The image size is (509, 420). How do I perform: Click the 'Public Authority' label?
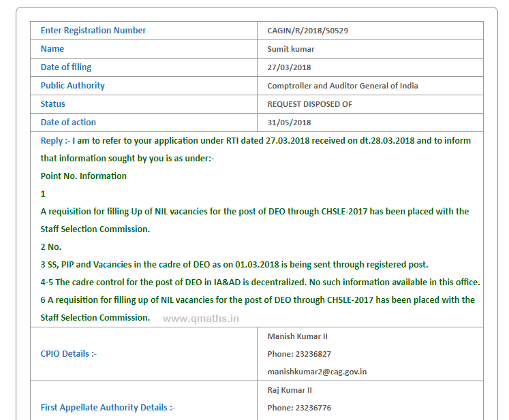(73, 86)
